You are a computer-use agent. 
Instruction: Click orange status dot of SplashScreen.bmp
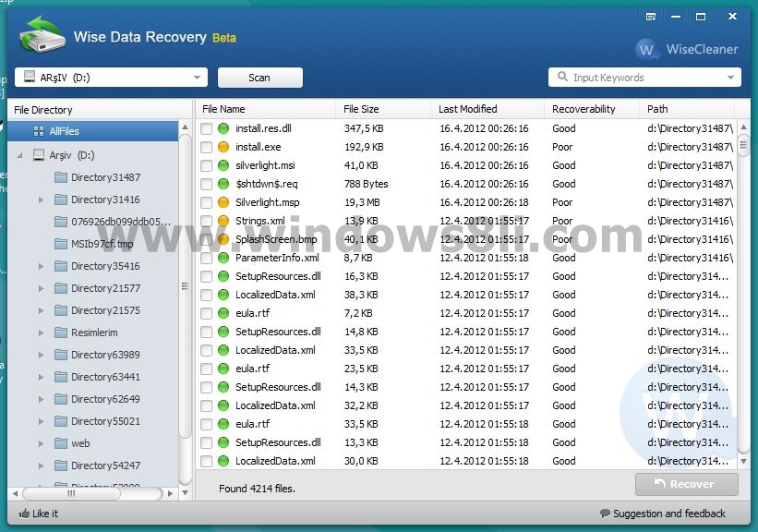(223, 239)
